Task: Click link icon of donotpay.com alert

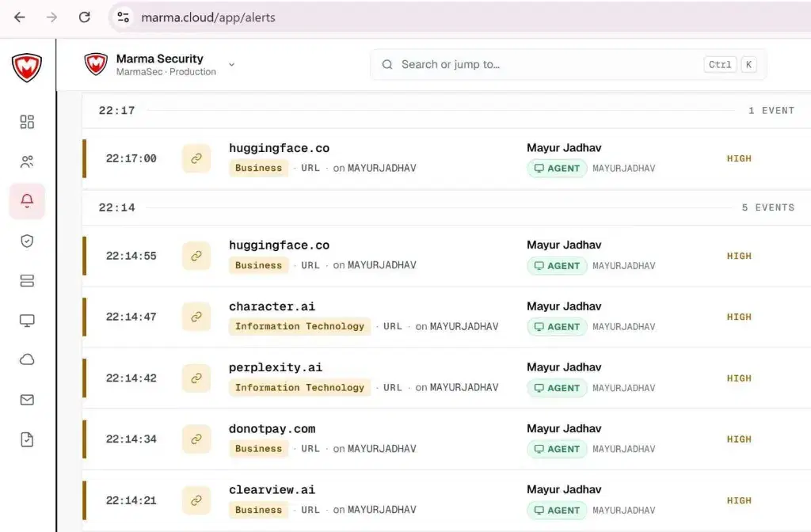Action: [196, 439]
